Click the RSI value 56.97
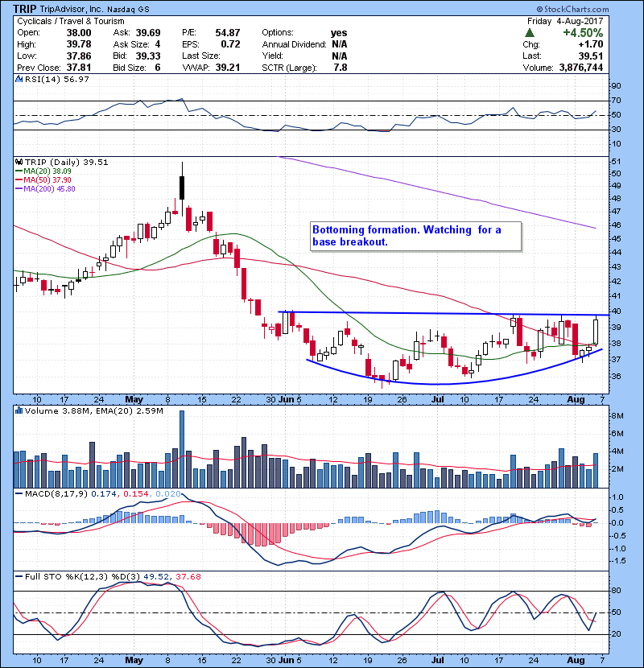This screenshot has height=668, width=644. click(x=77, y=79)
